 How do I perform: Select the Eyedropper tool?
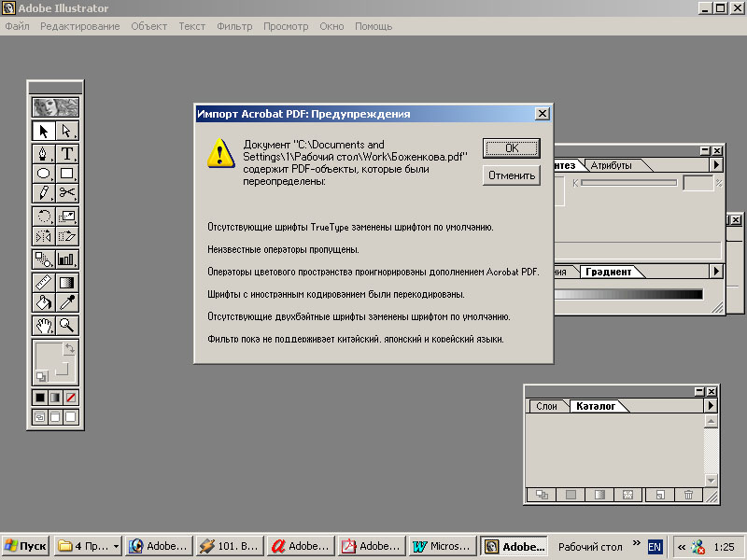(66, 302)
